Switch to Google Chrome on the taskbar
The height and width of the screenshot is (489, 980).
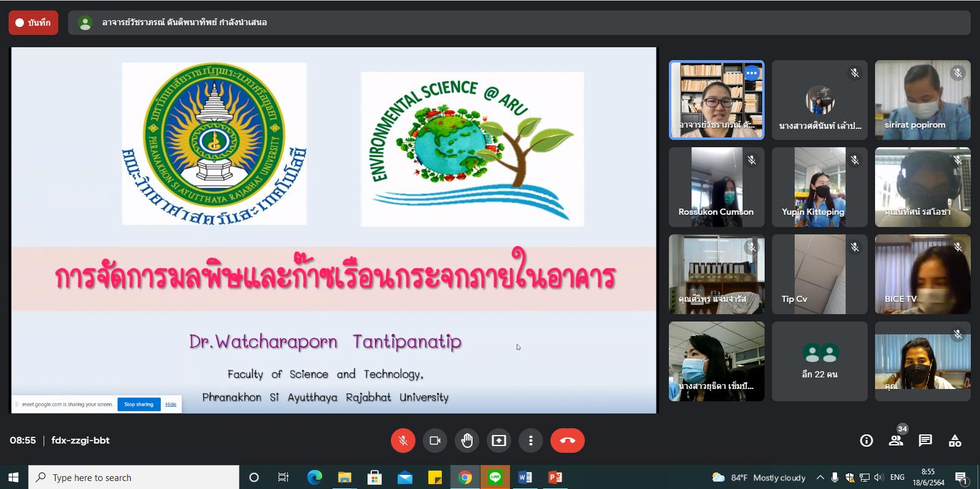point(465,477)
